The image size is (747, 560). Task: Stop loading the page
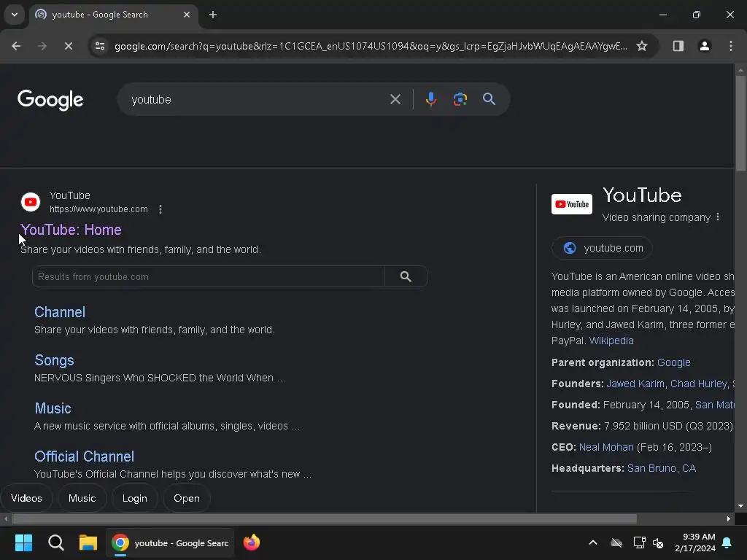(69, 46)
